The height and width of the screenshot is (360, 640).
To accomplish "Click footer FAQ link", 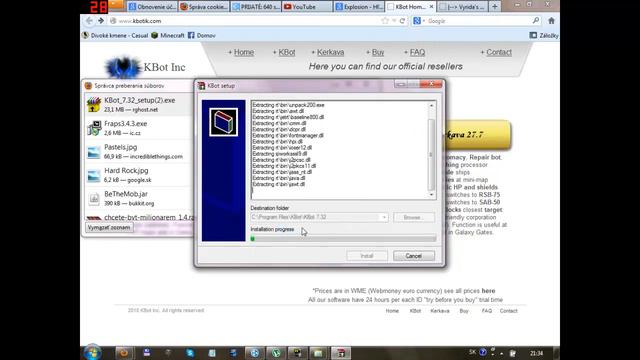I will point(487,311).
